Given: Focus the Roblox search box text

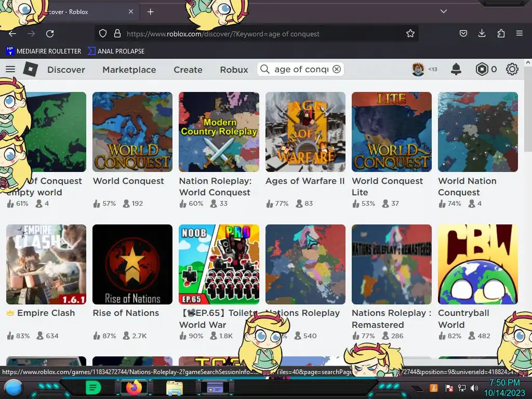Looking at the screenshot, I should [x=301, y=69].
